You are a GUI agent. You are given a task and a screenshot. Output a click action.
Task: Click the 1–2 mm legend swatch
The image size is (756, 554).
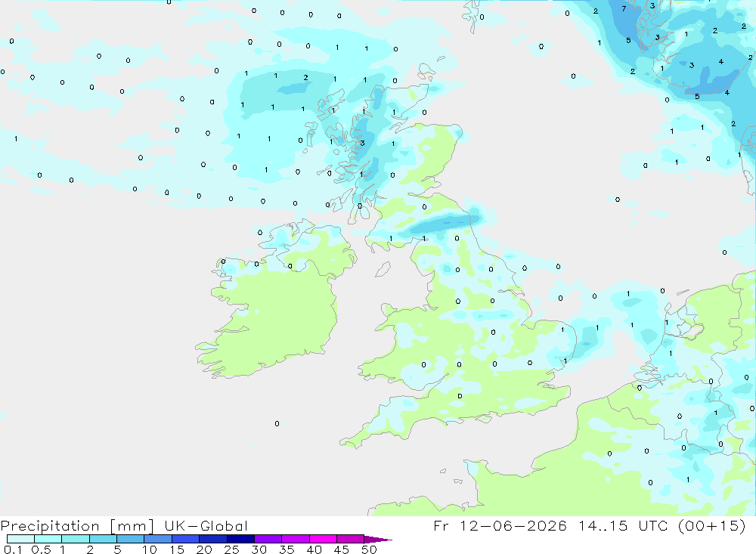point(76,539)
